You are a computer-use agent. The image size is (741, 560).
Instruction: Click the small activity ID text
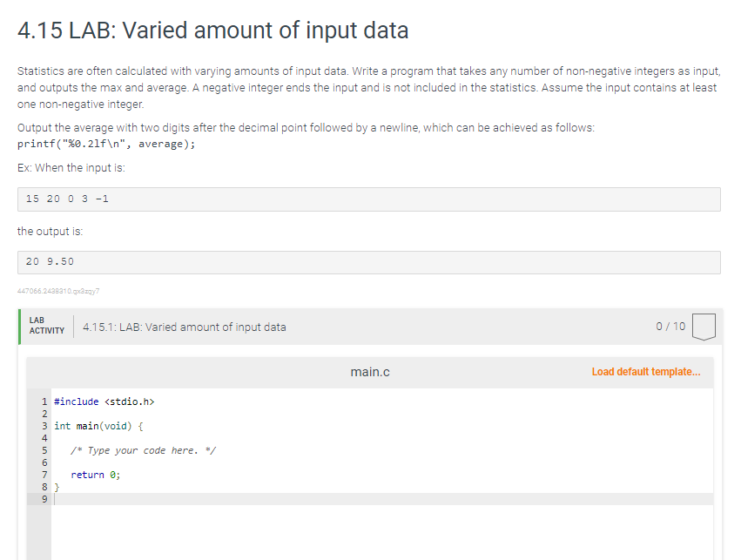(x=64, y=291)
